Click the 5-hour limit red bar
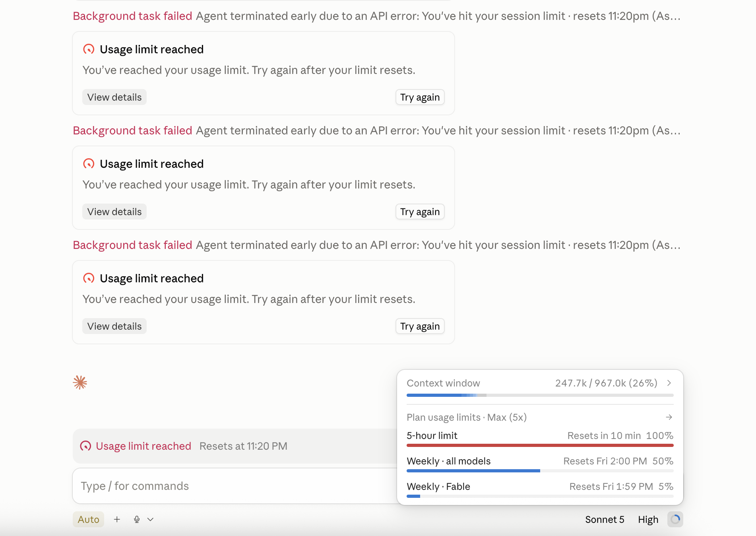 540,445
